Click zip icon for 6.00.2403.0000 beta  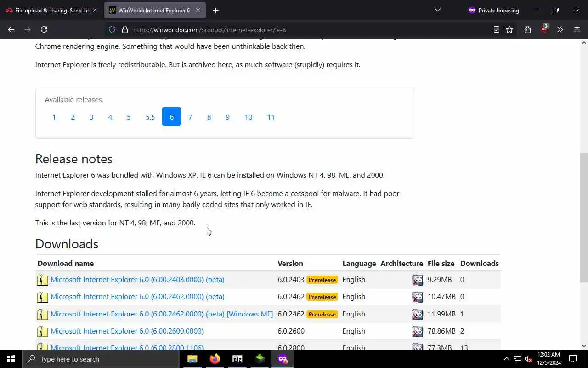[43, 280]
